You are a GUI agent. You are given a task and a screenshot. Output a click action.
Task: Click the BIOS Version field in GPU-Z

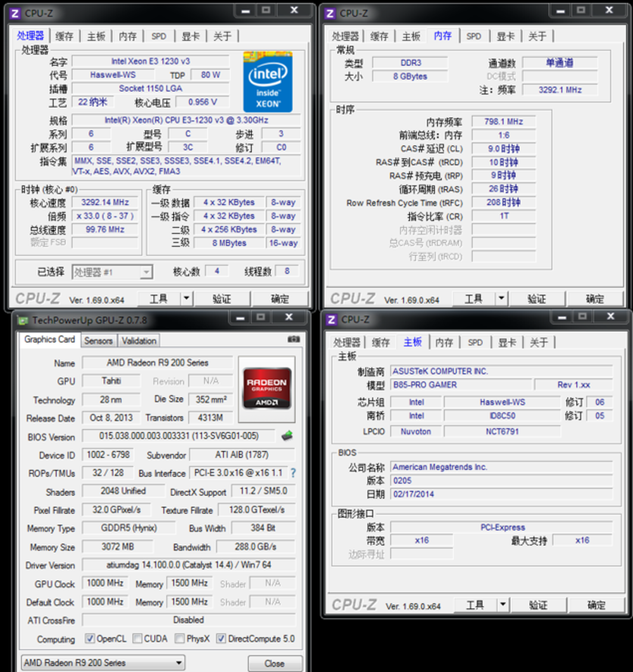tap(179, 436)
